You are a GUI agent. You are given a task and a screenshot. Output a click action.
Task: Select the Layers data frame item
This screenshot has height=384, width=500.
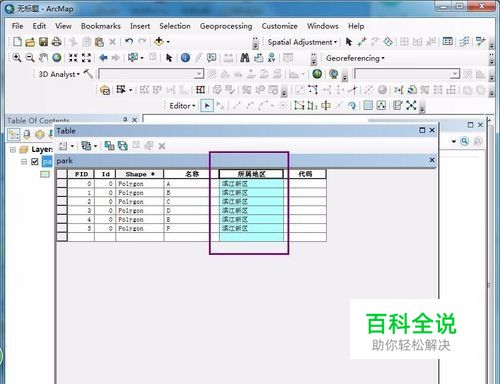[42, 150]
